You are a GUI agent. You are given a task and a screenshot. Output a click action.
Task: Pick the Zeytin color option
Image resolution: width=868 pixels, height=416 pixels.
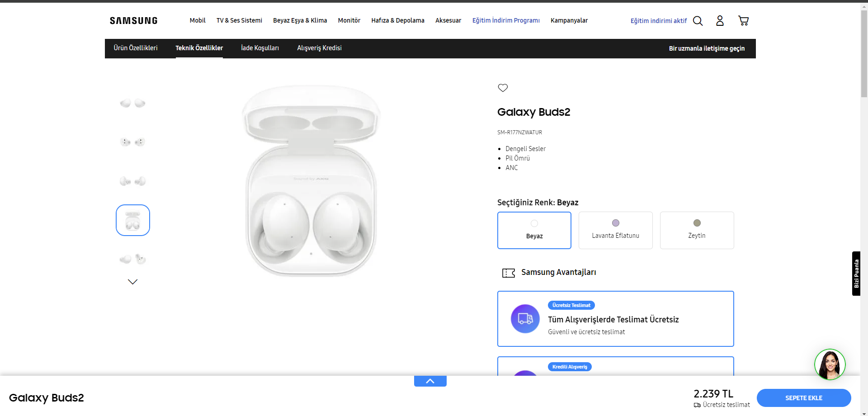pyautogui.click(x=697, y=230)
